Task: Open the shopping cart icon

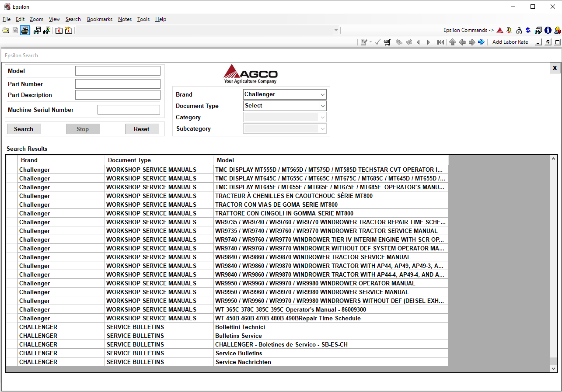Action: (387, 42)
